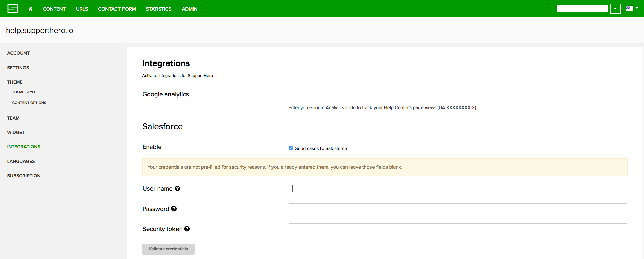Image resolution: width=644 pixels, height=259 pixels.
Task: Open the Content menu
Action: tap(54, 9)
